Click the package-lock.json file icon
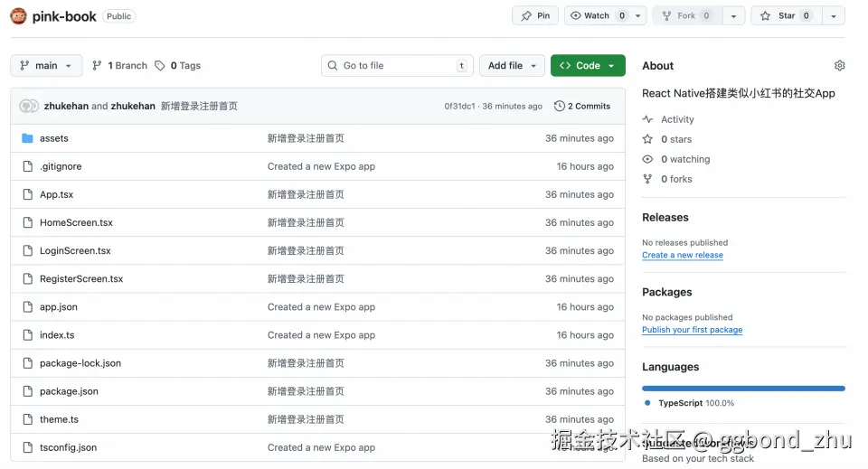 tap(28, 363)
